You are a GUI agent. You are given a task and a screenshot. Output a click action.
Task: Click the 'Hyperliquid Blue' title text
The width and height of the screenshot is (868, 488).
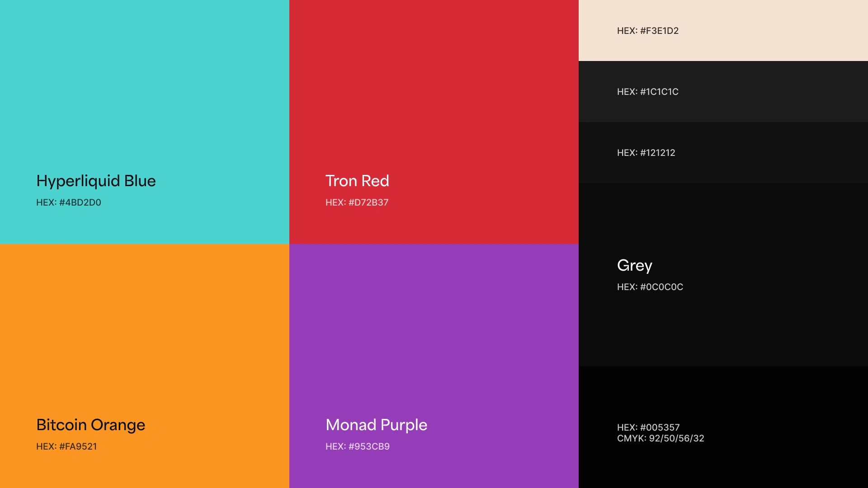click(x=96, y=181)
